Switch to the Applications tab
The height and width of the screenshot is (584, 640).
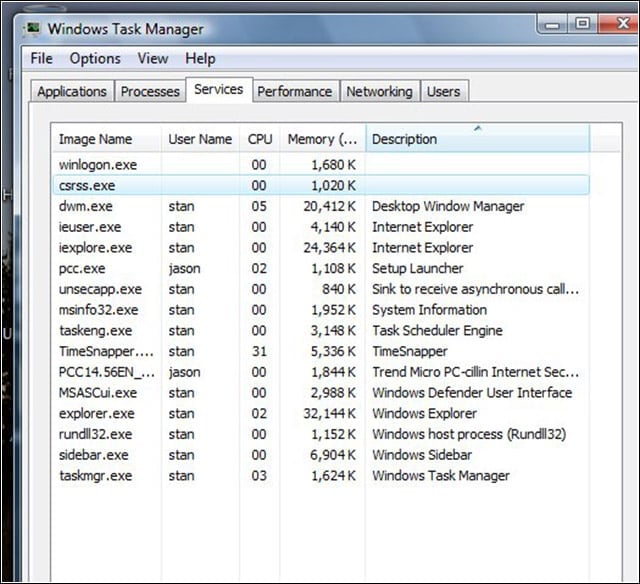tap(72, 91)
